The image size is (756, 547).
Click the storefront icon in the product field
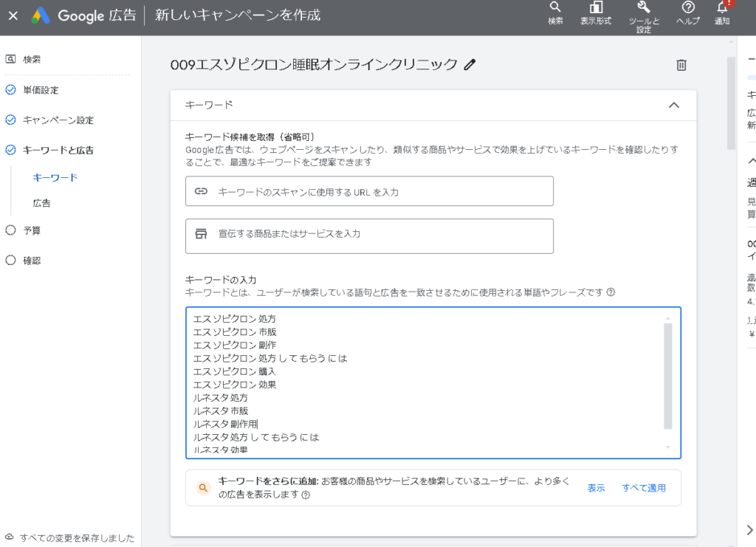(201, 234)
